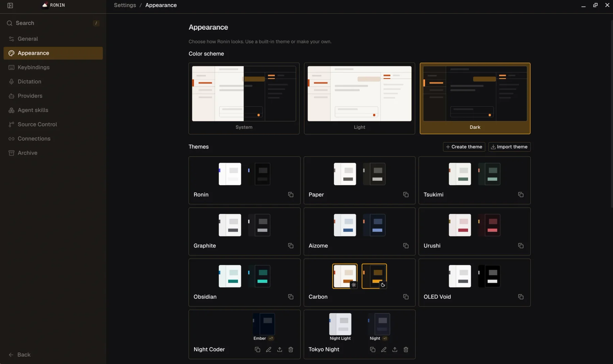Pick the Graphite dark variant swatch

coord(259,225)
